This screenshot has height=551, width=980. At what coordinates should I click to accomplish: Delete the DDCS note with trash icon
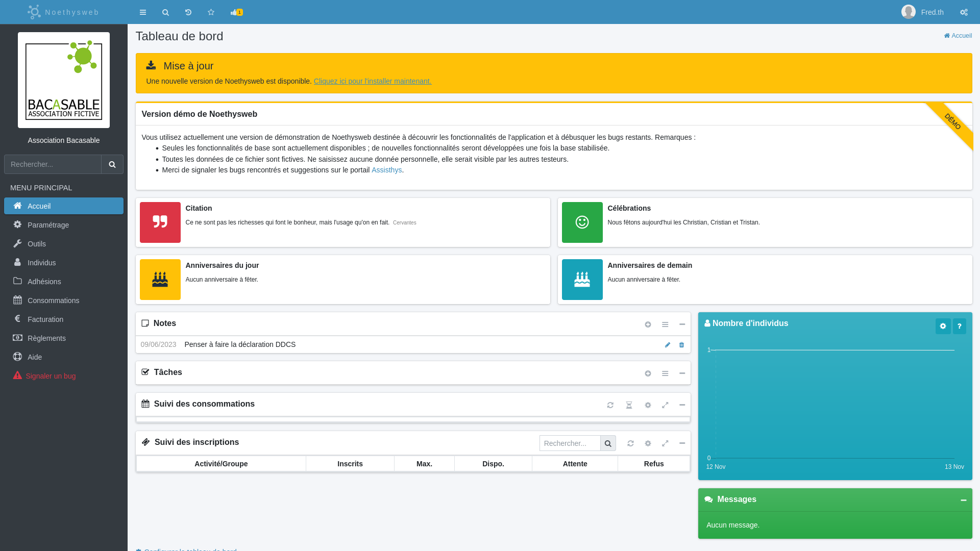point(681,345)
